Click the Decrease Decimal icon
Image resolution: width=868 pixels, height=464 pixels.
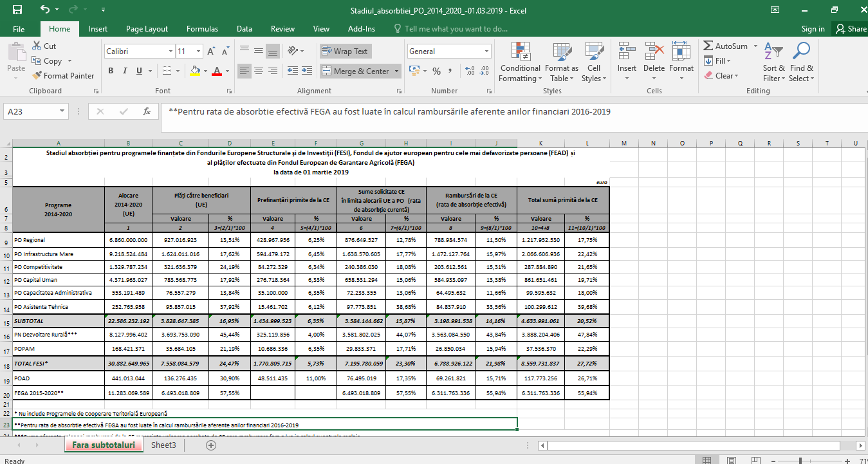point(485,71)
